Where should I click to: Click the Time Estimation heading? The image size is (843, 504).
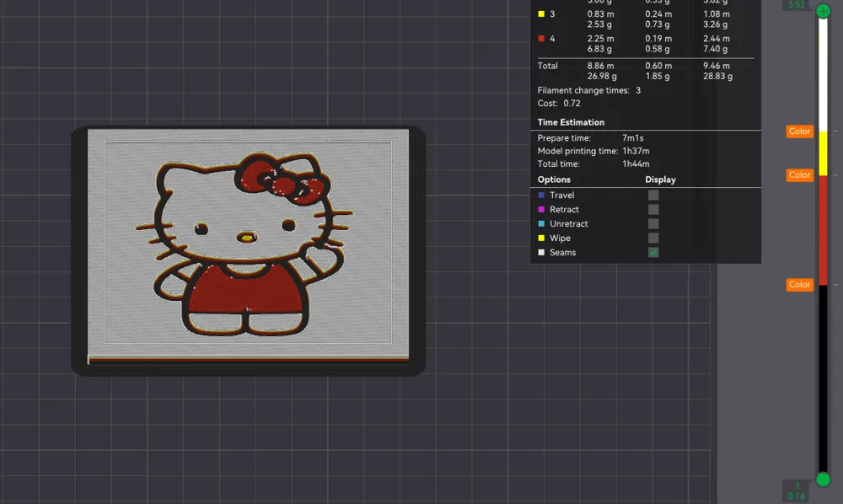[571, 122]
